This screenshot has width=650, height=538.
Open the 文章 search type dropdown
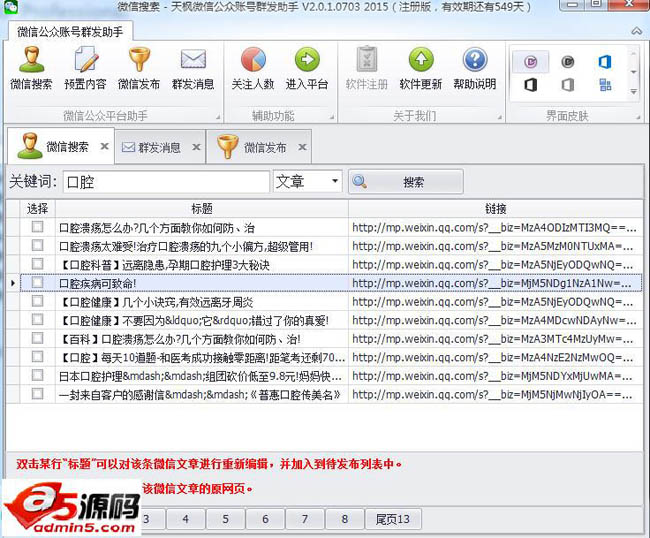pyautogui.click(x=335, y=181)
